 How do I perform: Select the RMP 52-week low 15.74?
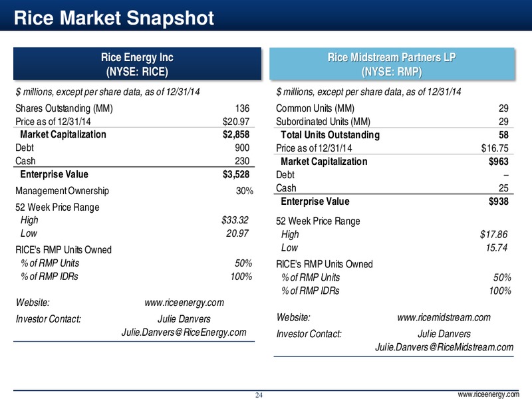(496, 247)
